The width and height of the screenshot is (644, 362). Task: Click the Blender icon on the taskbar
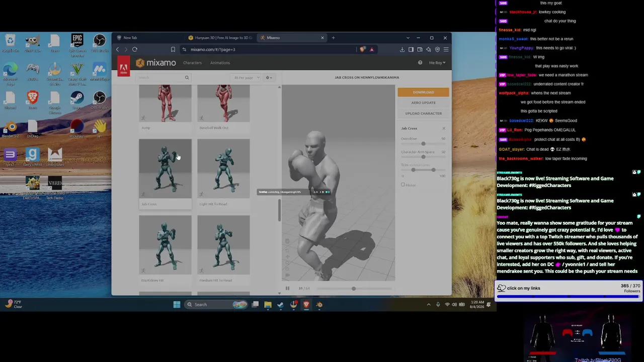tap(319, 304)
